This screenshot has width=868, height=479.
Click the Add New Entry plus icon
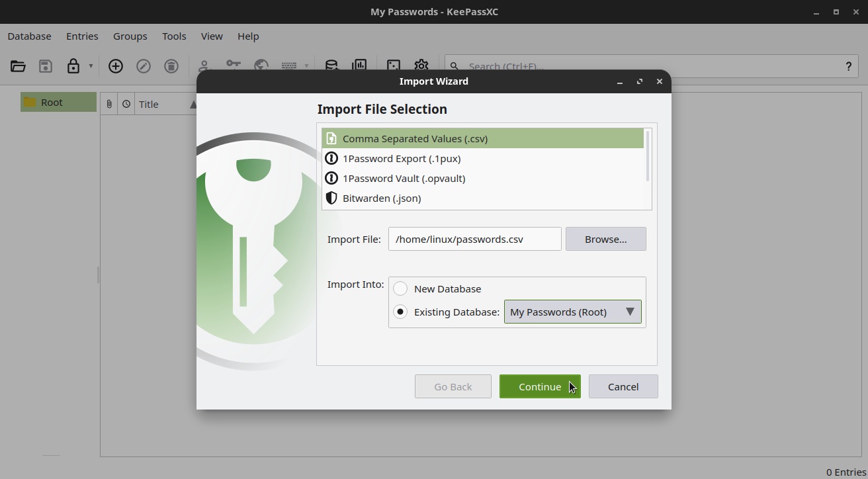[116, 66]
